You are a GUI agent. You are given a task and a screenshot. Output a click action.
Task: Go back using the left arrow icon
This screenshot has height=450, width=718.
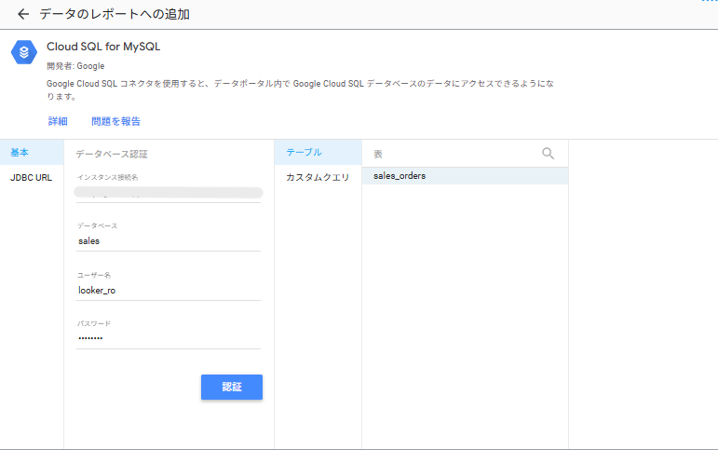(x=23, y=14)
